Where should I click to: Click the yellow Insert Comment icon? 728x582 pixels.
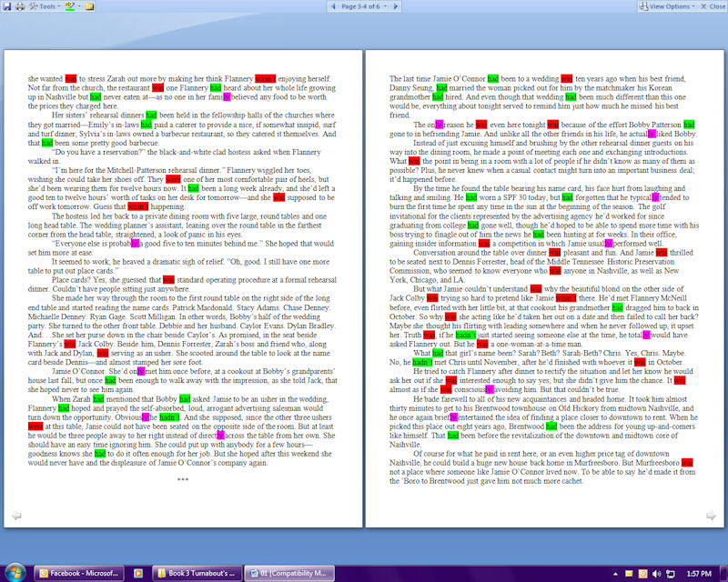tap(89, 6)
